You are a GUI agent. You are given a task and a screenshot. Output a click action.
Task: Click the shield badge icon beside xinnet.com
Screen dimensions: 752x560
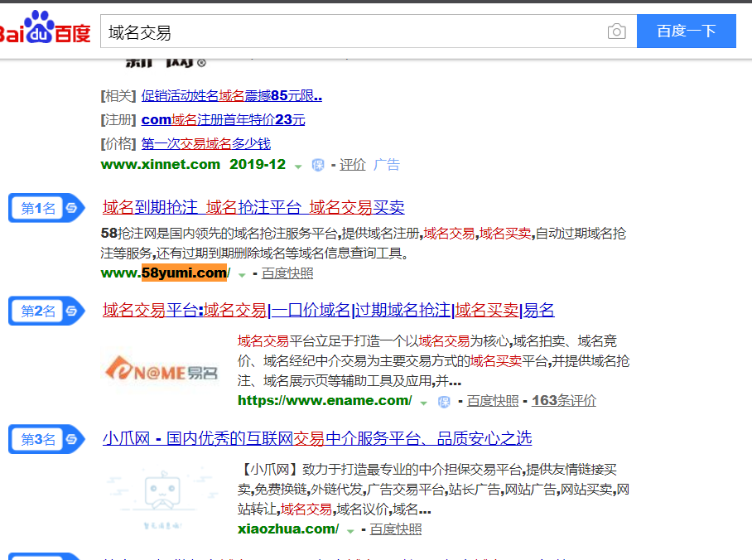click(318, 165)
